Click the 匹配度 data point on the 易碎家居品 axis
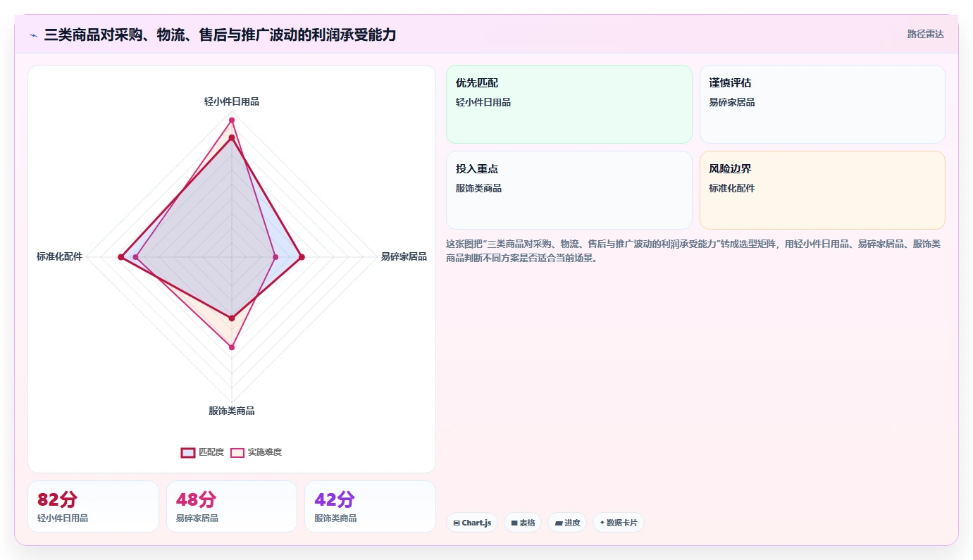The image size is (973, 560). click(302, 257)
